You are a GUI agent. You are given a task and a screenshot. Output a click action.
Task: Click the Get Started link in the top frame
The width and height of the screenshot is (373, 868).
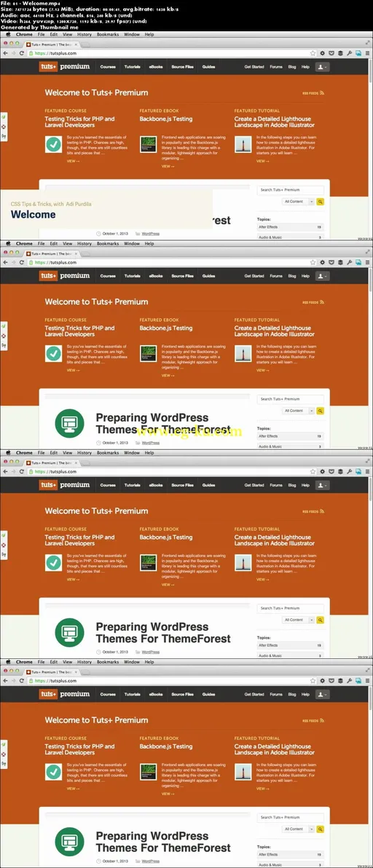[254, 67]
